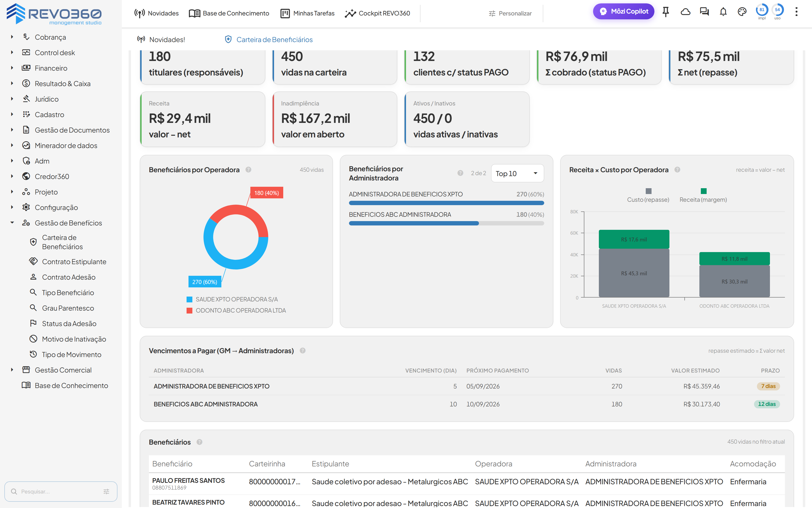Show help for Vencimentos a Pagar
Viewport: 812px width, 508px height.
click(x=303, y=351)
